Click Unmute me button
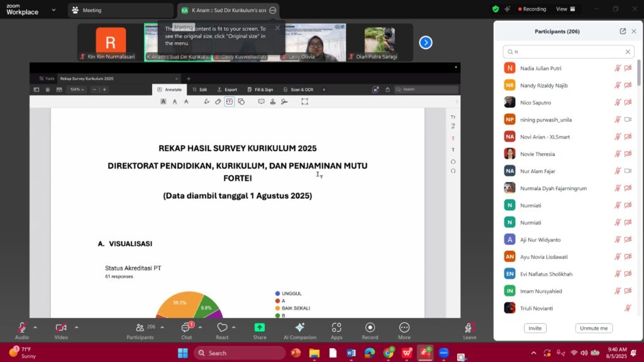Screen dimensions: 644x362 pos(594,328)
